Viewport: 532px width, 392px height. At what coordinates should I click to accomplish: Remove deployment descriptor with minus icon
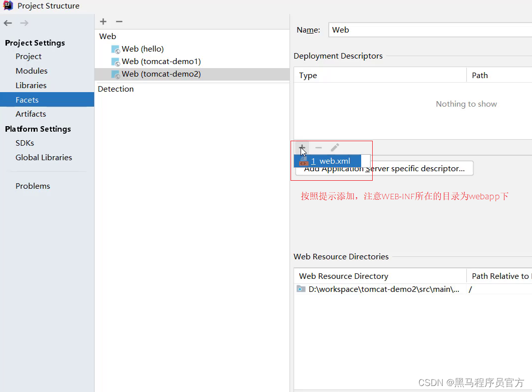(318, 148)
